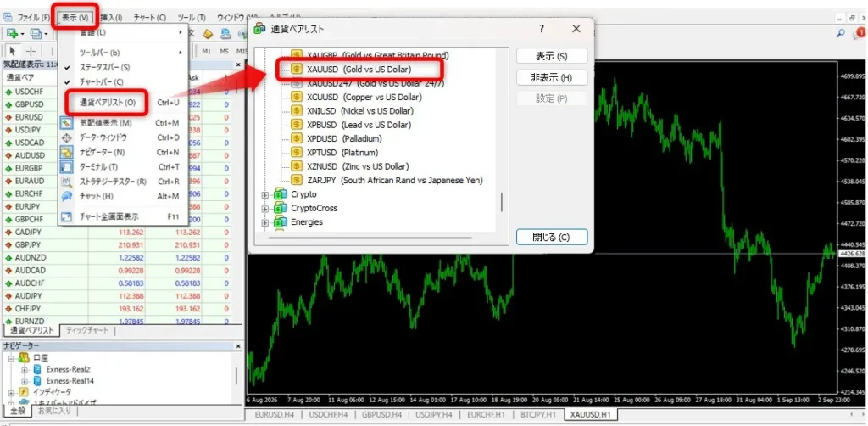Viewport: 868px width, 426px height.
Task: Open the ファイル (F) menu
Action: tap(33, 17)
